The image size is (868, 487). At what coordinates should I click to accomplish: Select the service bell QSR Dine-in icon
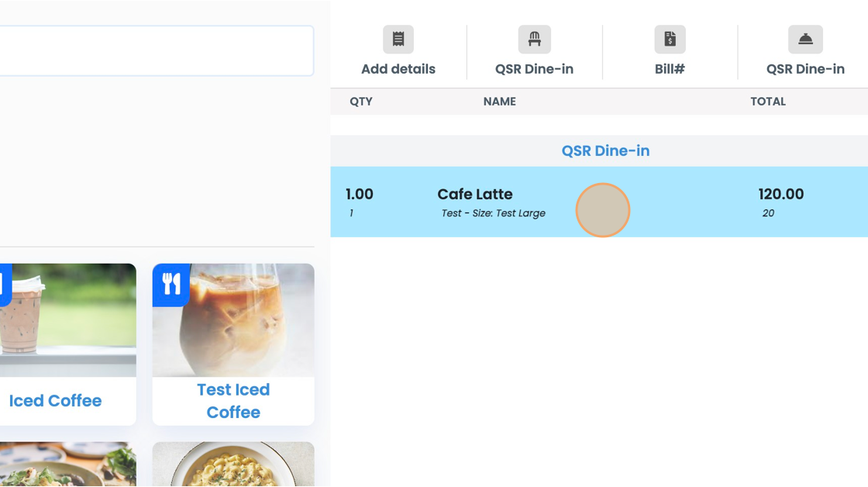pos(805,40)
